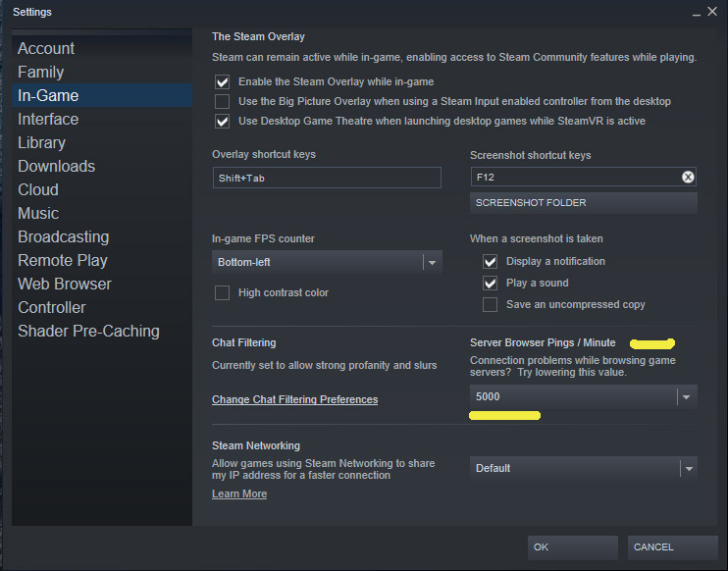
Task: Click the In-game FPS counter label
Action: pyautogui.click(x=263, y=238)
